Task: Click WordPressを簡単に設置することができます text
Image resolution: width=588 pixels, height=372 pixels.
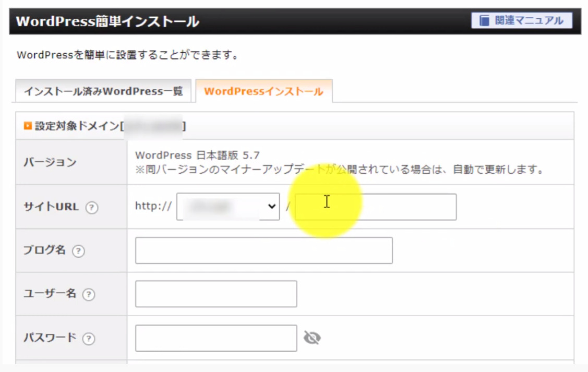Action: click(128, 55)
